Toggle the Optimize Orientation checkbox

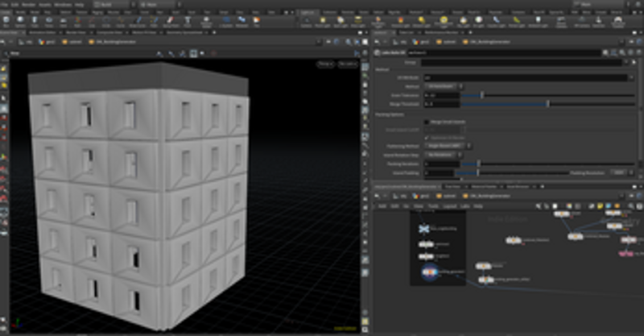pyautogui.click(x=427, y=138)
